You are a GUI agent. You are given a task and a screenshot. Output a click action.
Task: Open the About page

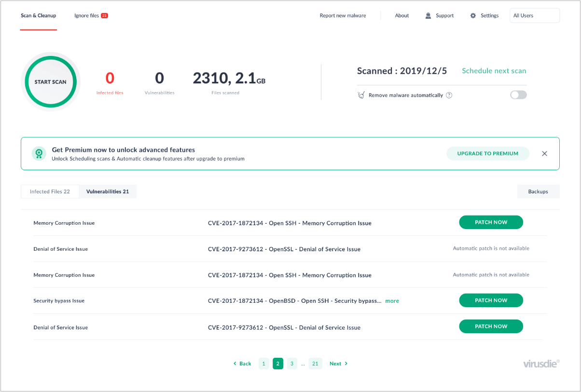pos(402,15)
